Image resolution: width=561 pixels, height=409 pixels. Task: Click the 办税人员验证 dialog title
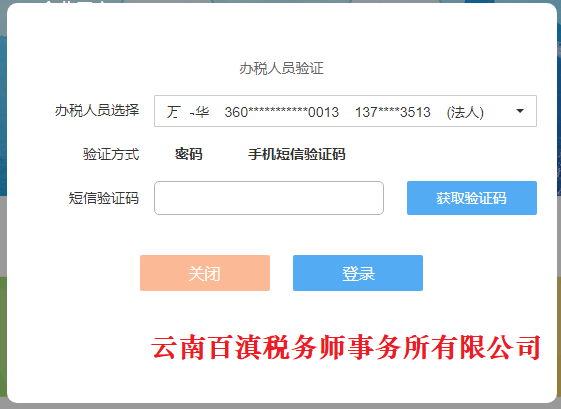pyautogui.click(x=281, y=68)
